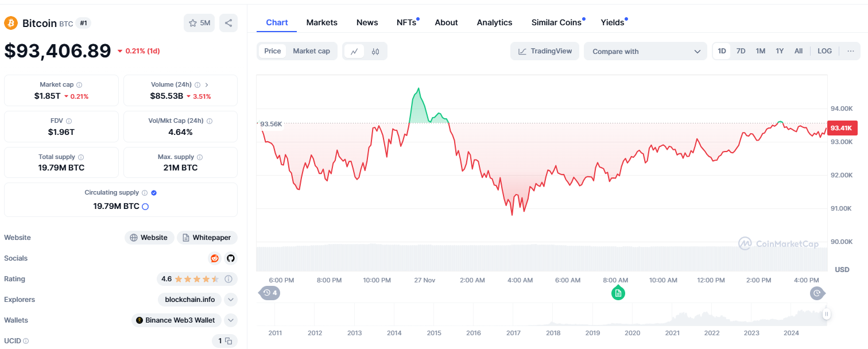Click the Bitcoin logo icon
This screenshot has width=868, height=349.
[11, 23]
